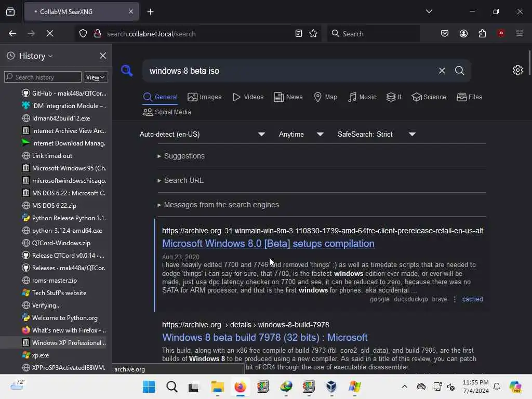Open Windows 8 beta build 7978 link
This screenshot has width=532, height=399.
tap(264, 338)
